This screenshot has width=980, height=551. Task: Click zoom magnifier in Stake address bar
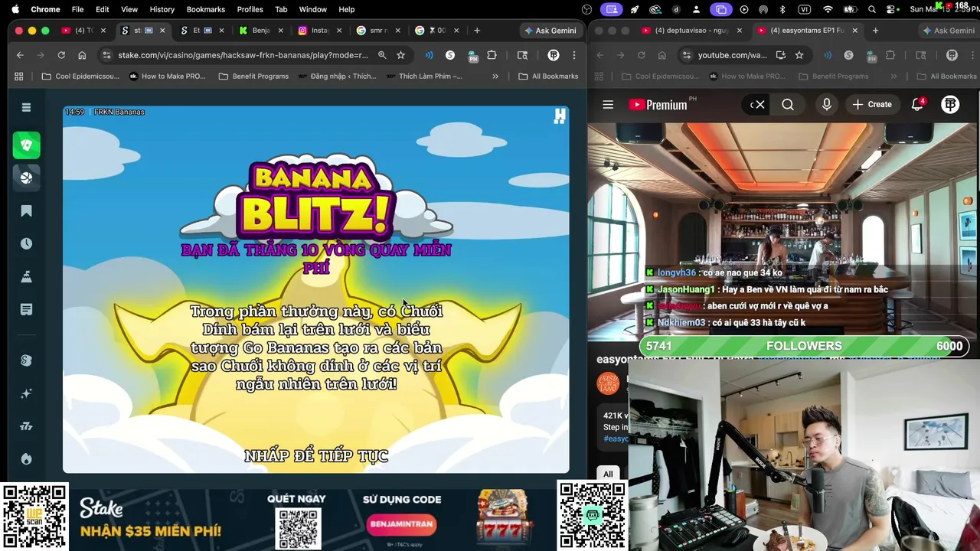click(382, 55)
